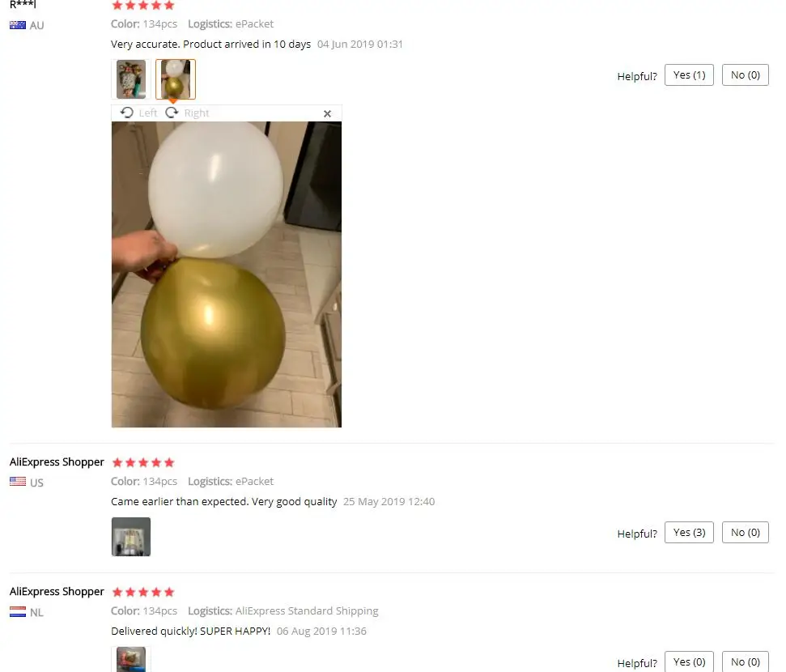Screen dimensions: 786x672
Task: Vote No (0) on the US review
Action: pos(745,533)
